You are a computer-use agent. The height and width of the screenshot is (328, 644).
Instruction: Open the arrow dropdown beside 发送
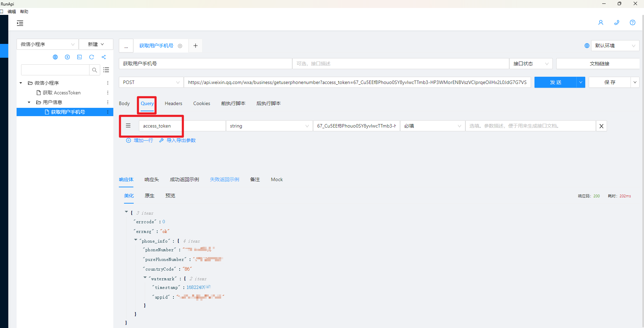[x=581, y=82]
